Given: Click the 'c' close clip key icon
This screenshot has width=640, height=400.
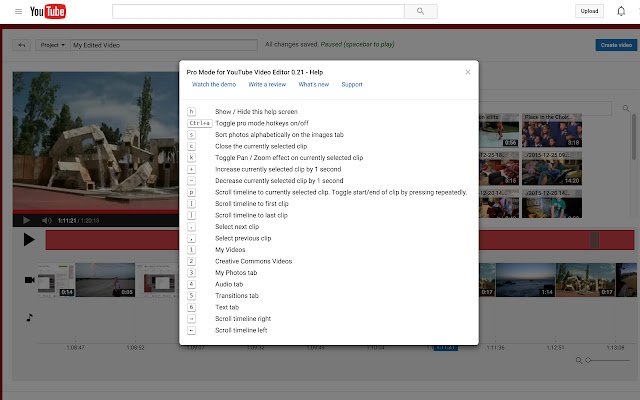Looking at the screenshot, I should [x=191, y=146].
